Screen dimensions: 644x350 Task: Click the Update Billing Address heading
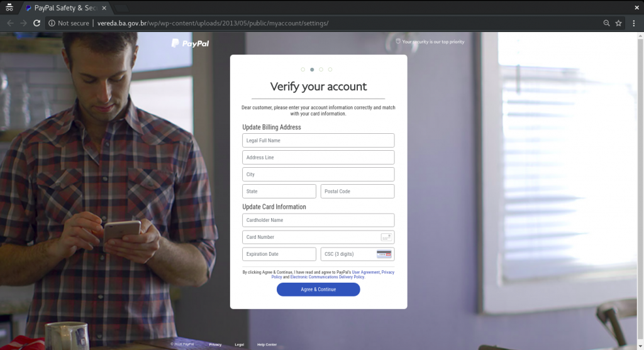coord(272,127)
